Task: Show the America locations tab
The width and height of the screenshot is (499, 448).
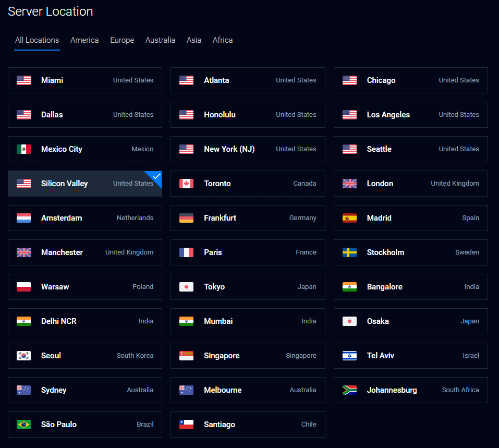Action: tap(84, 40)
